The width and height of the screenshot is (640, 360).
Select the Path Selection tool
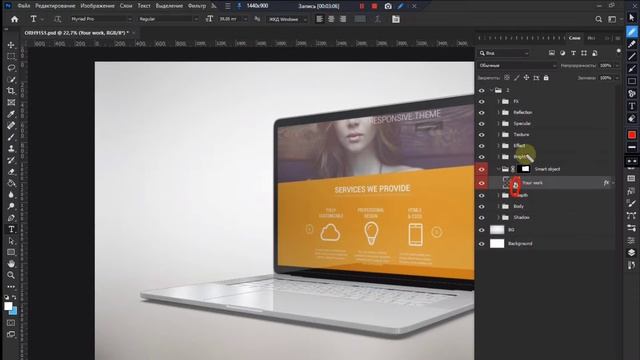tap(11, 241)
